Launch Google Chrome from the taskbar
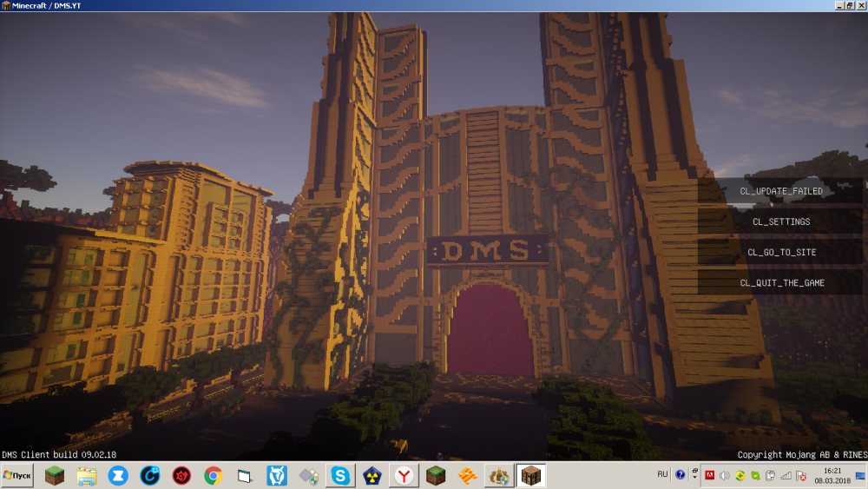 [x=213, y=476]
